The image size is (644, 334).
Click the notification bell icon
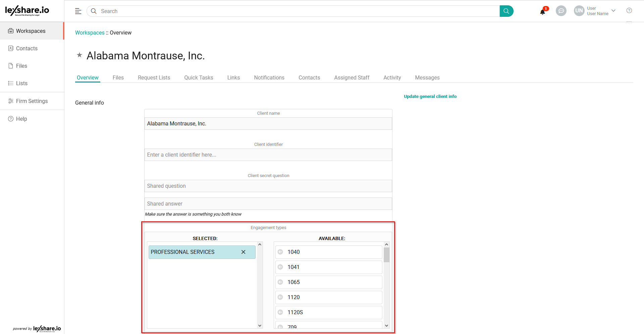542,12
